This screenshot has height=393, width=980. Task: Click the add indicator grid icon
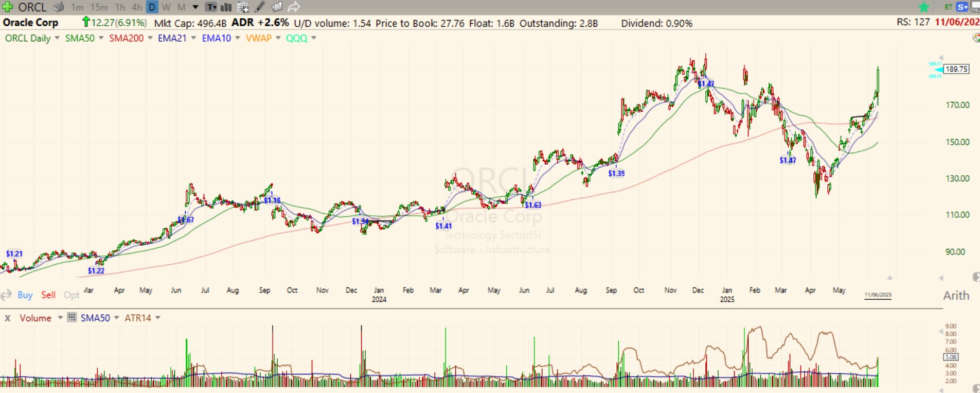click(x=243, y=7)
